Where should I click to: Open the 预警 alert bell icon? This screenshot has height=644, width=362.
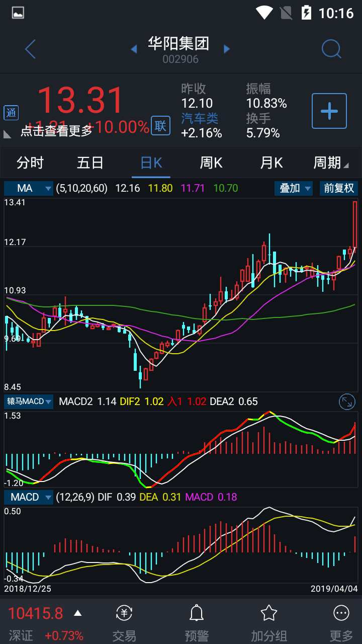196,613
